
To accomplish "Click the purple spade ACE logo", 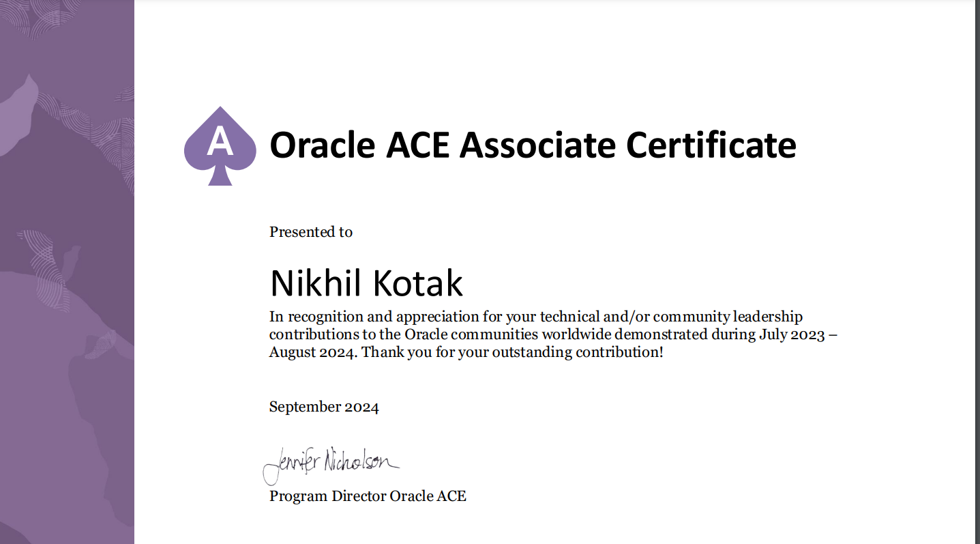I will pyautogui.click(x=220, y=146).
